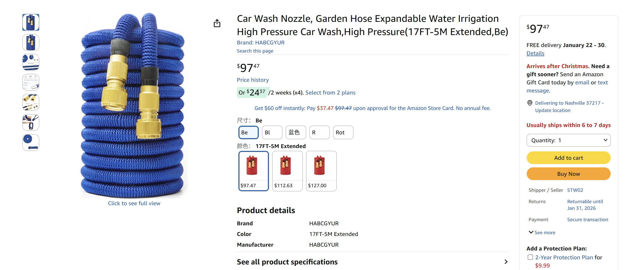
Task: Open the Quantity dropdown
Action: (x=568, y=140)
